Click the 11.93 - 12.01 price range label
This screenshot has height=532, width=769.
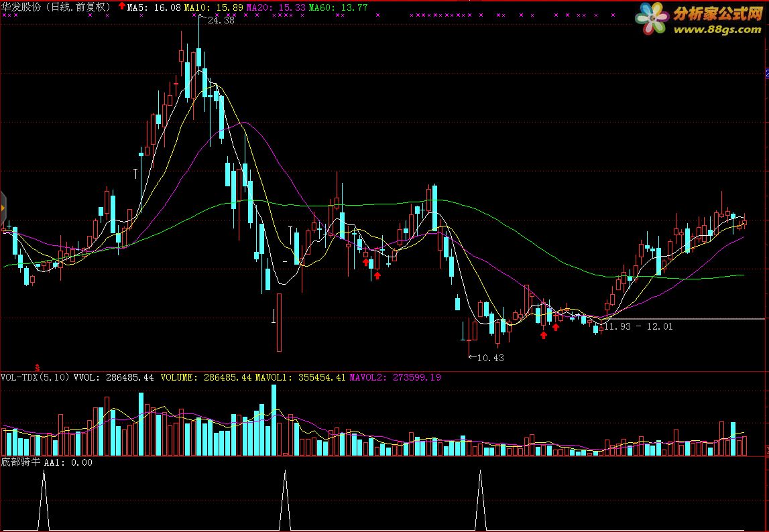tap(638, 326)
